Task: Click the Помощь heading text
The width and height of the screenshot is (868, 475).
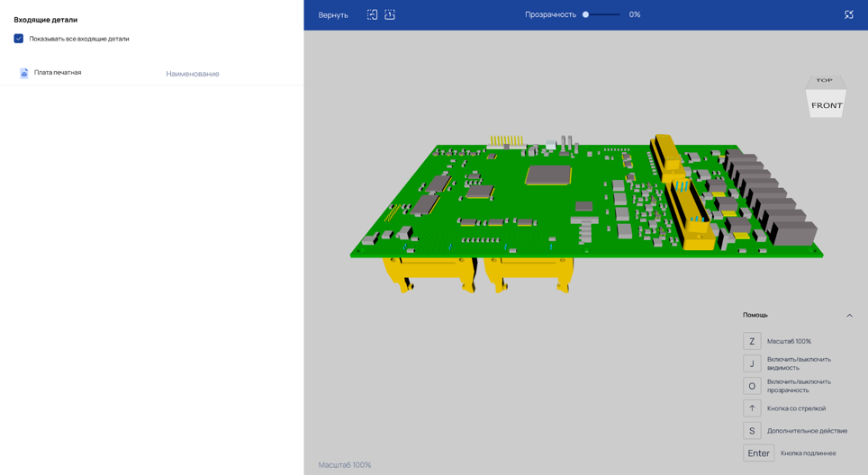Action: point(755,315)
